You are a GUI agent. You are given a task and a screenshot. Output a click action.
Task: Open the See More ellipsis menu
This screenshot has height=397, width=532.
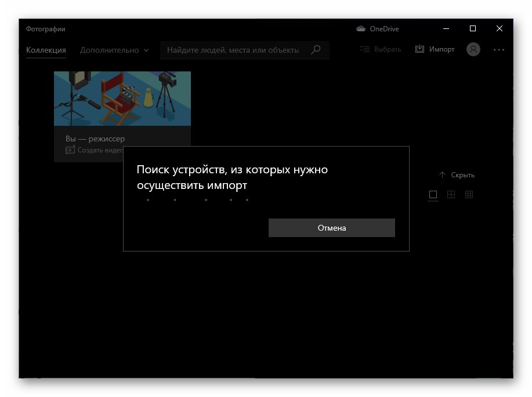point(498,49)
